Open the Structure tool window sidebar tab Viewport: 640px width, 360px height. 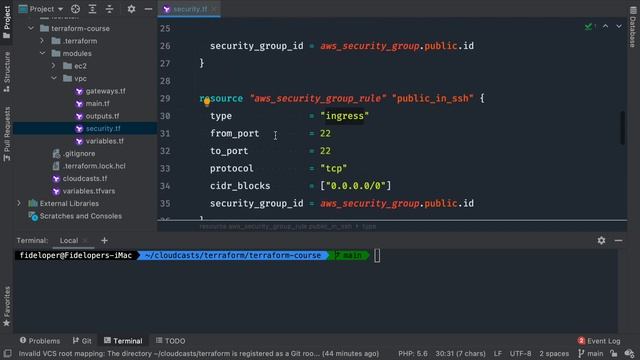7,72
